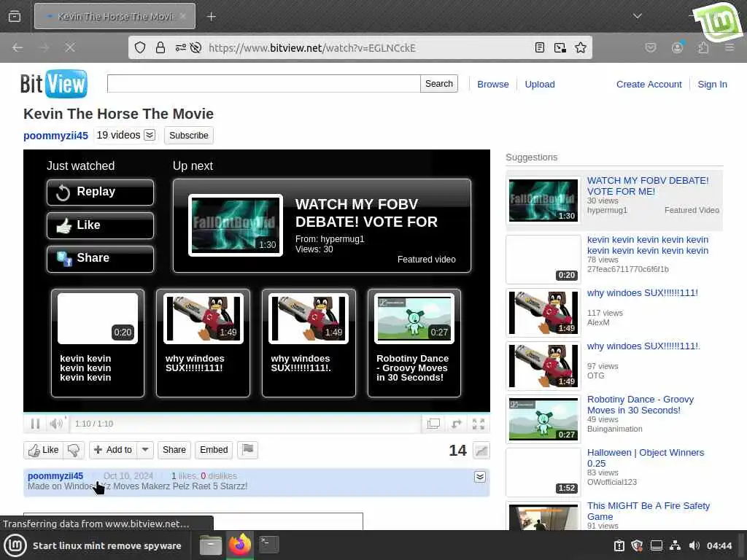The width and height of the screenshot is (747, 560).
Task: Open the Extensions puzzle icon
Action: 703,47
